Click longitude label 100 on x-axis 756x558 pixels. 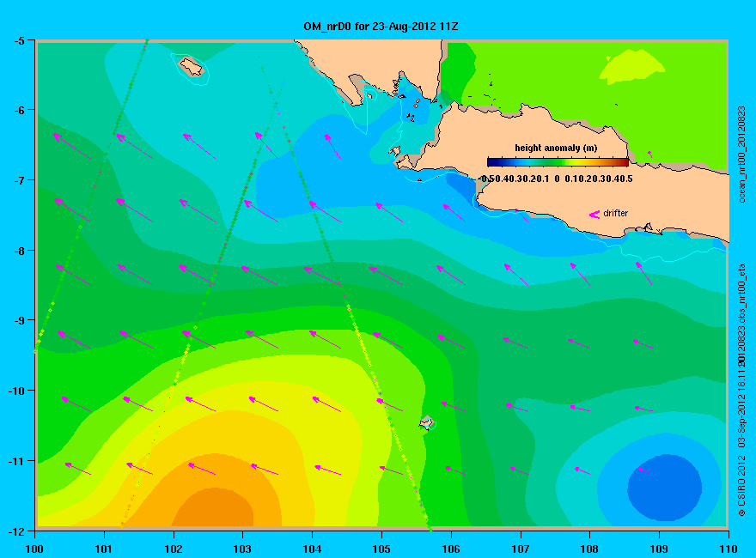[34, 549]
